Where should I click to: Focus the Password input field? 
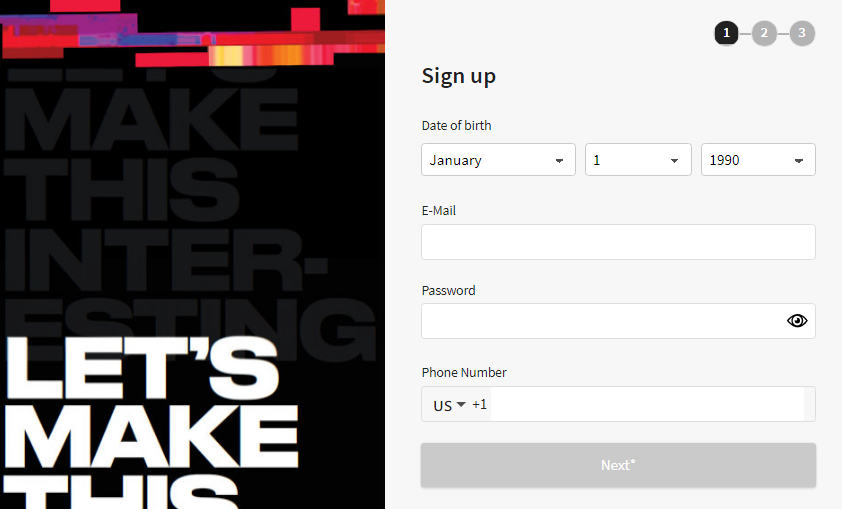click(619, 321)
